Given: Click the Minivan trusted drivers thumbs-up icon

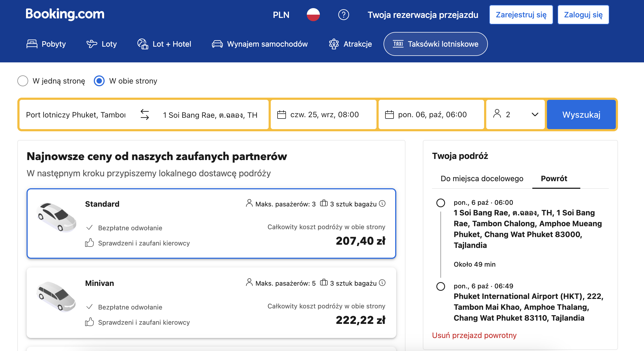Looking at the screenshot, I should tap(89, 322).
